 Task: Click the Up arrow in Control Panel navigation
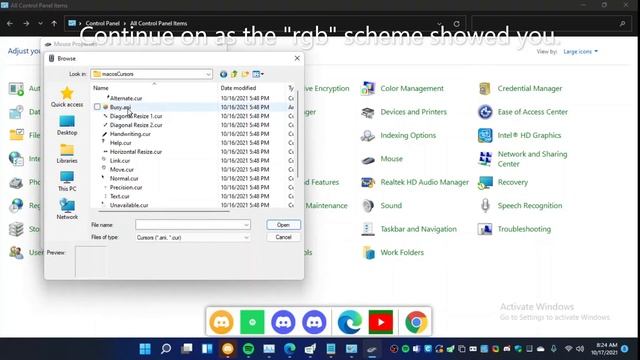(x=54, y=24)
